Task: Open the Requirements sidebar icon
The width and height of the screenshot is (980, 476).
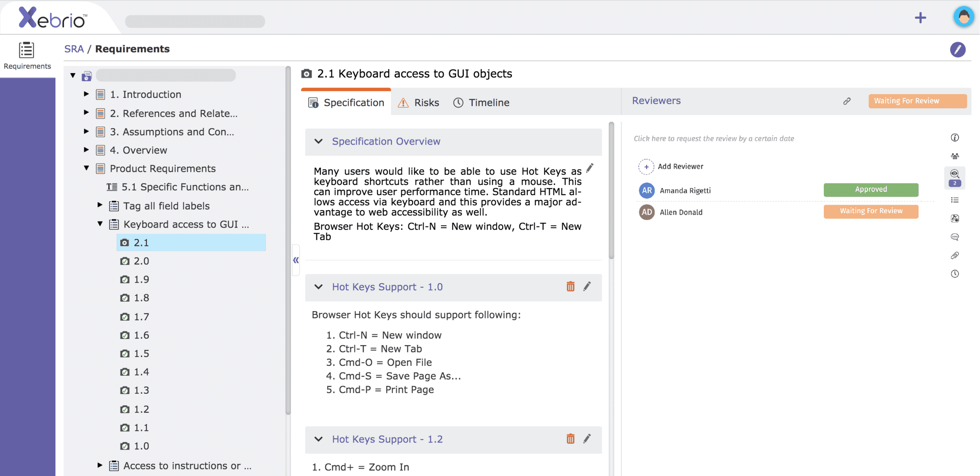Action: click(x=27, y=56)
